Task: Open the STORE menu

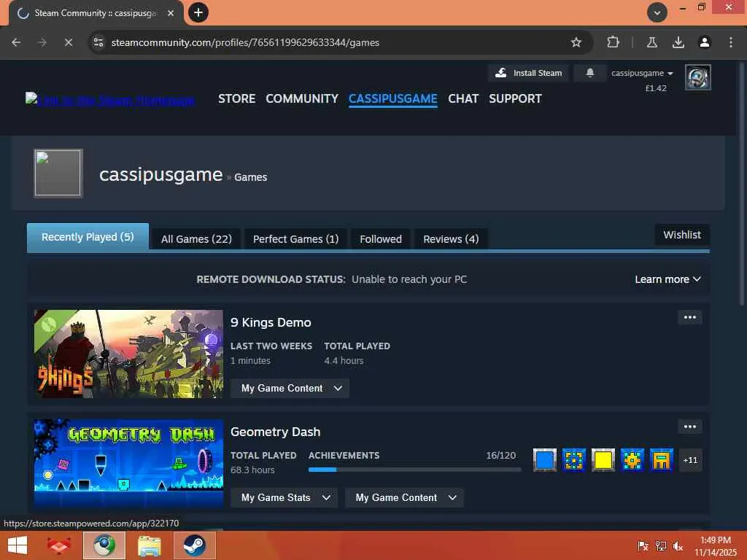Action: 237,98
